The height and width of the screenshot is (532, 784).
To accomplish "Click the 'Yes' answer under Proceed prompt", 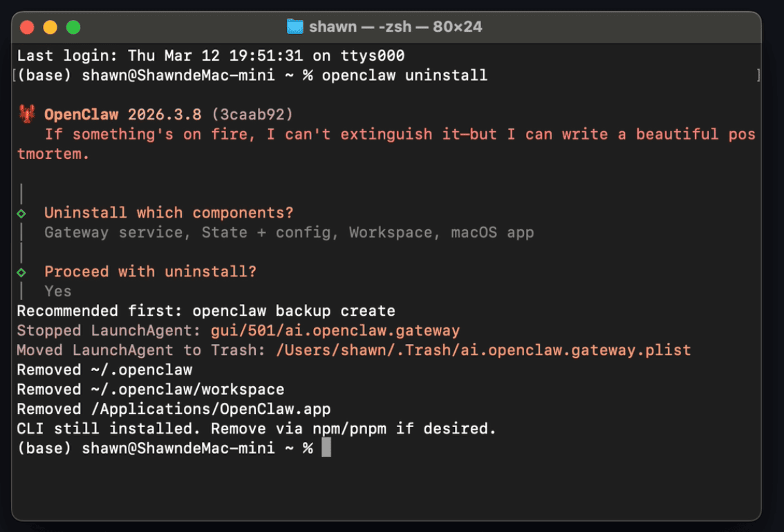I will point(57,291).
